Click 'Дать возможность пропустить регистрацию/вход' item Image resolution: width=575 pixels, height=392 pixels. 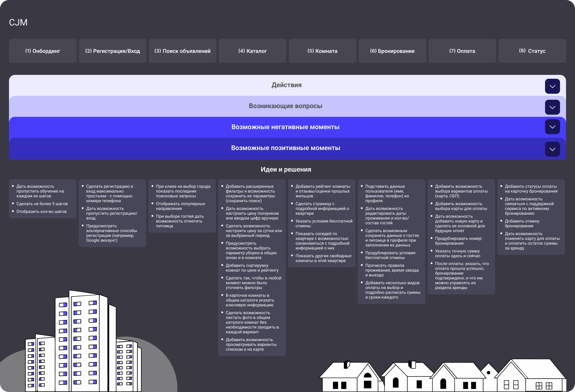click(112, 213)
